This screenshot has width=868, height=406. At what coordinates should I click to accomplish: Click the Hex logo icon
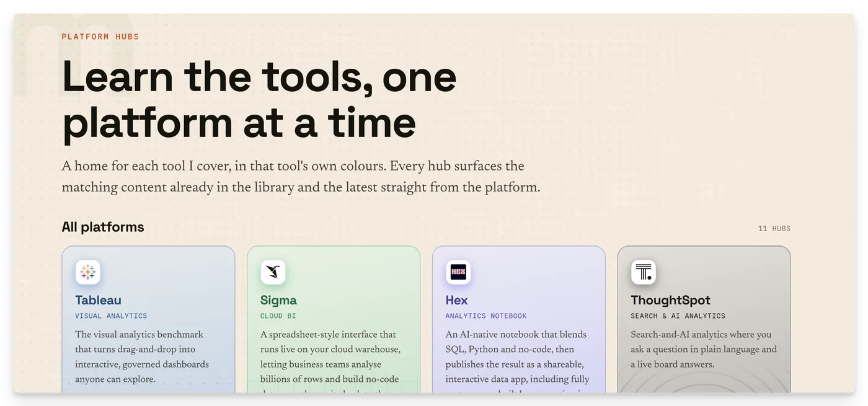[x=458, y=272]
